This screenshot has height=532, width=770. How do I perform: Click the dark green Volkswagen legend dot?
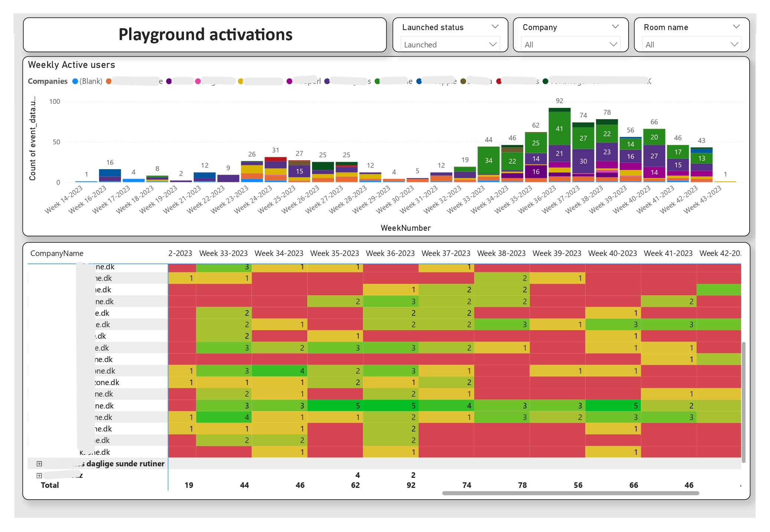[544, 81]
